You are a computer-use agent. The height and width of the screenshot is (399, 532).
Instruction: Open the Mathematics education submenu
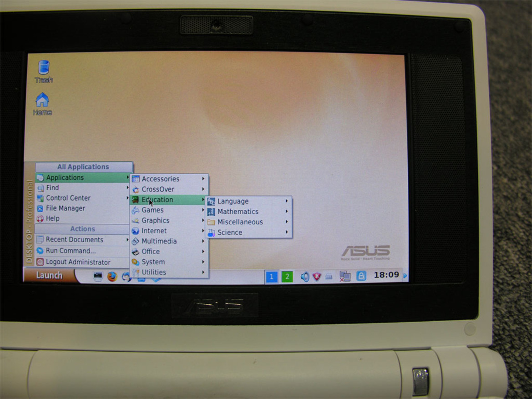[249, 212]
